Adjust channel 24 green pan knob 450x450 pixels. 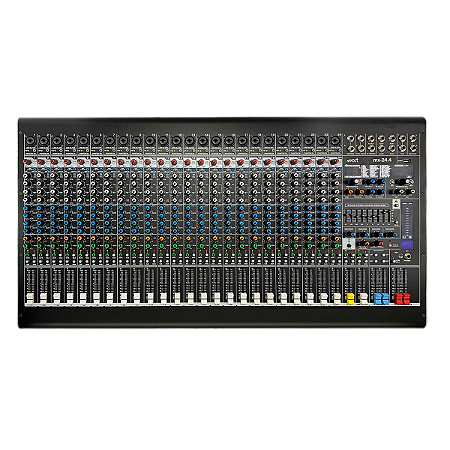pyautogui.click(x=336, y=246)
